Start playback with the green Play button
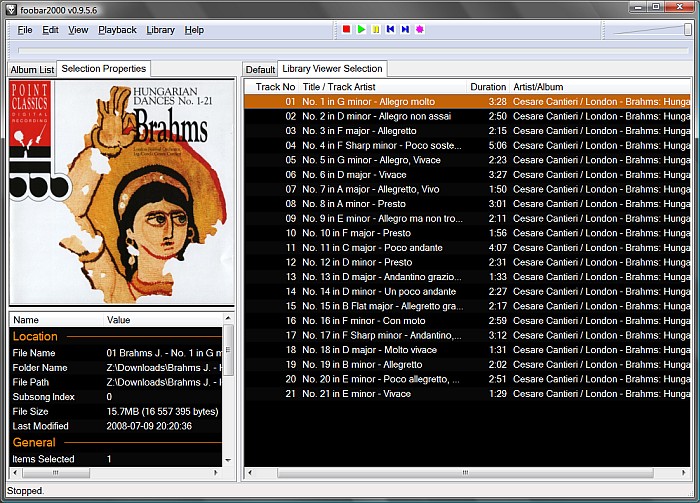 361,29
